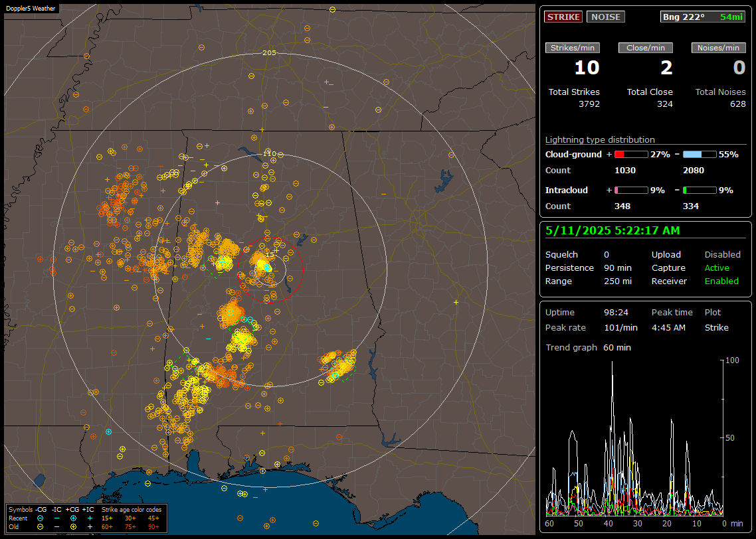
Task: Click the yellow Old +CG legend symbol
Action: (x=73, y=527)
